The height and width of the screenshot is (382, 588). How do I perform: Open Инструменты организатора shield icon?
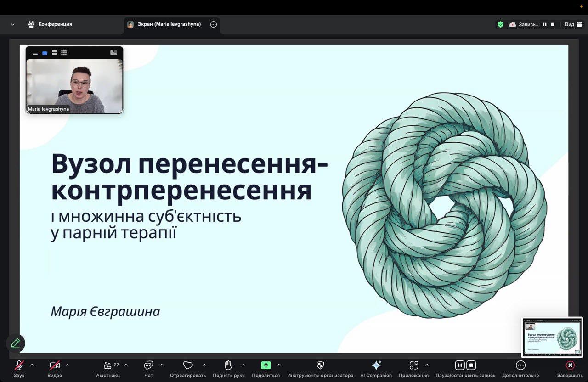coord(320,365)
